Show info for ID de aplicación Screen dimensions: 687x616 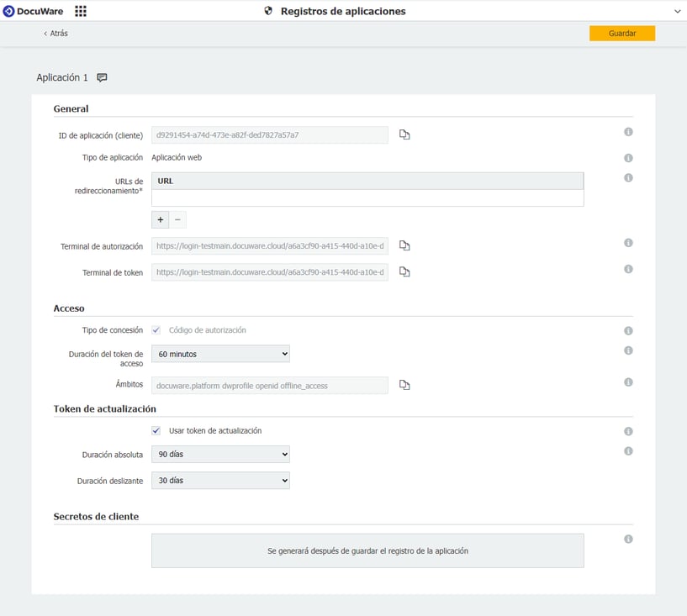coord(628,132)
